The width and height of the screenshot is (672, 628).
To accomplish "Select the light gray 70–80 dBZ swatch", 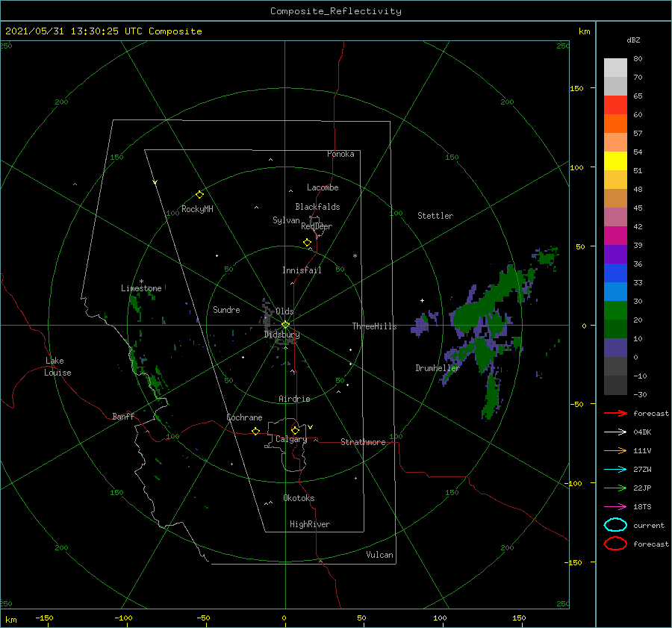I will coord(615,68).
